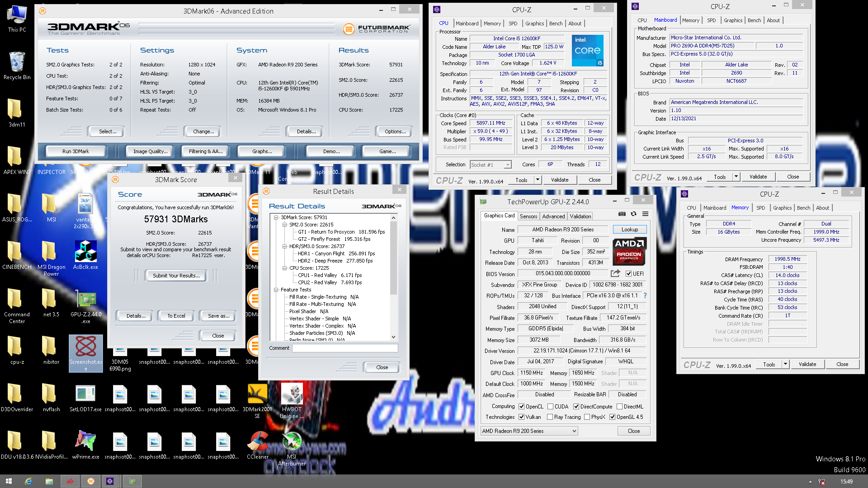Switch to the CPU-Z taskbar button
The width and height of the screenshot is (868, 488).
click(110, 481)
